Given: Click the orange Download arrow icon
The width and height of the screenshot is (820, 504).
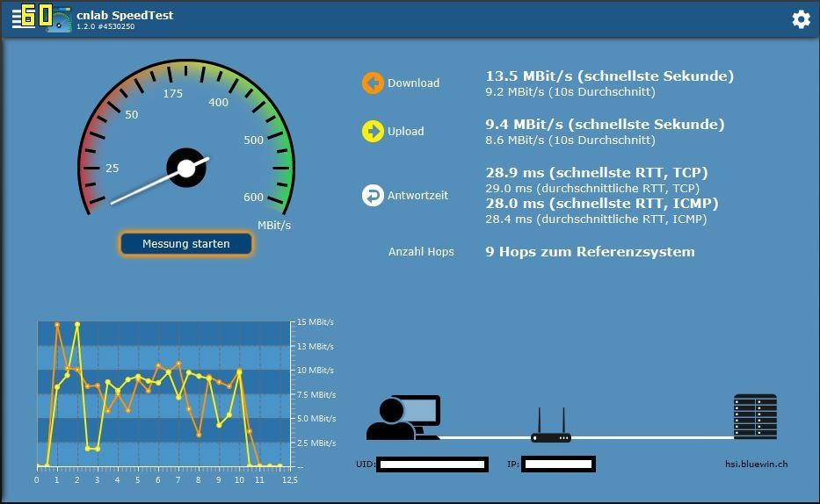Looking at the screenshot, I should (x=373, y=83).
